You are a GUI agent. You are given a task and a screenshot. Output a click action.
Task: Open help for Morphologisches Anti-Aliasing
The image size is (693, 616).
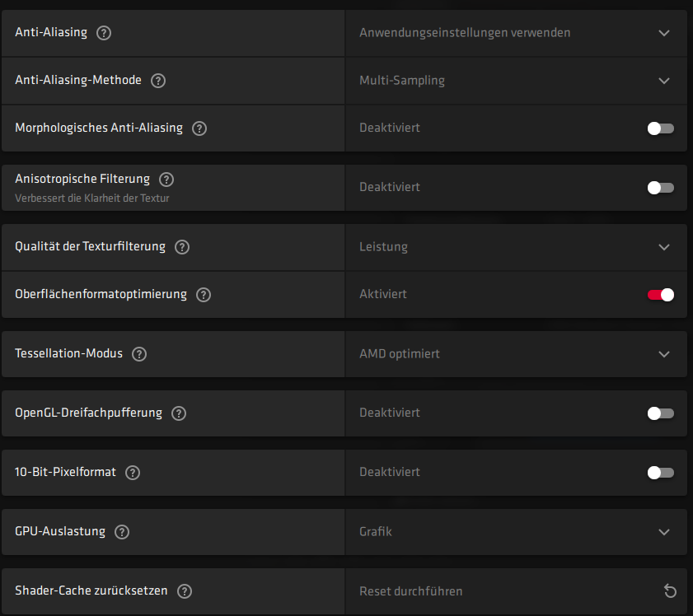pos(199,128)
